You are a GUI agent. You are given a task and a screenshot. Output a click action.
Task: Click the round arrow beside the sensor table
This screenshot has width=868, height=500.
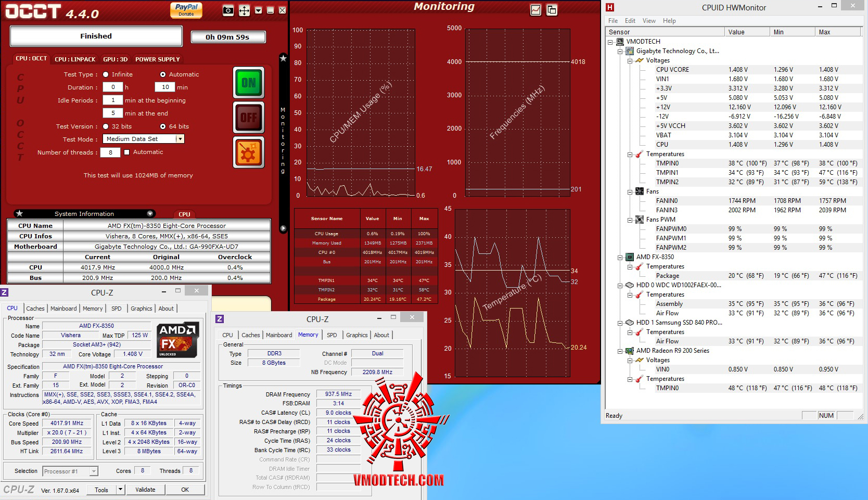283,228
